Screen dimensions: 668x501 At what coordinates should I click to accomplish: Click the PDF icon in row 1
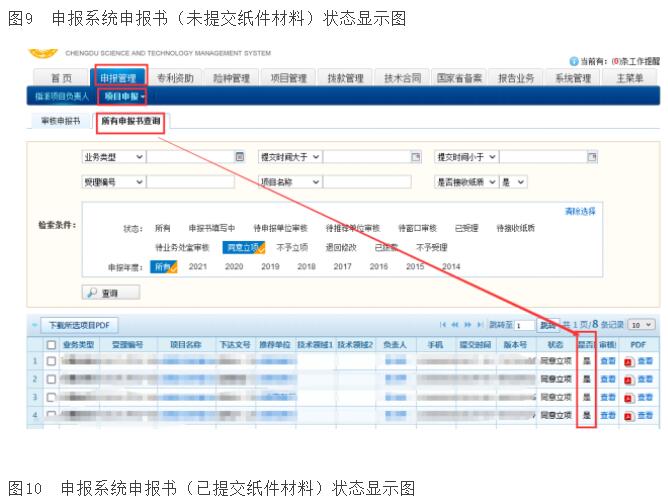(x=628, y=361)
